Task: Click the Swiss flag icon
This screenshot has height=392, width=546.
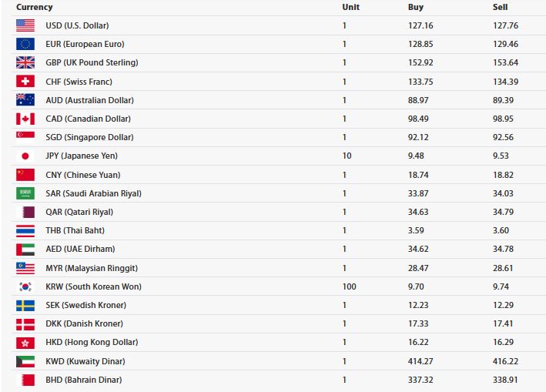Action: [x=25, y=81]
